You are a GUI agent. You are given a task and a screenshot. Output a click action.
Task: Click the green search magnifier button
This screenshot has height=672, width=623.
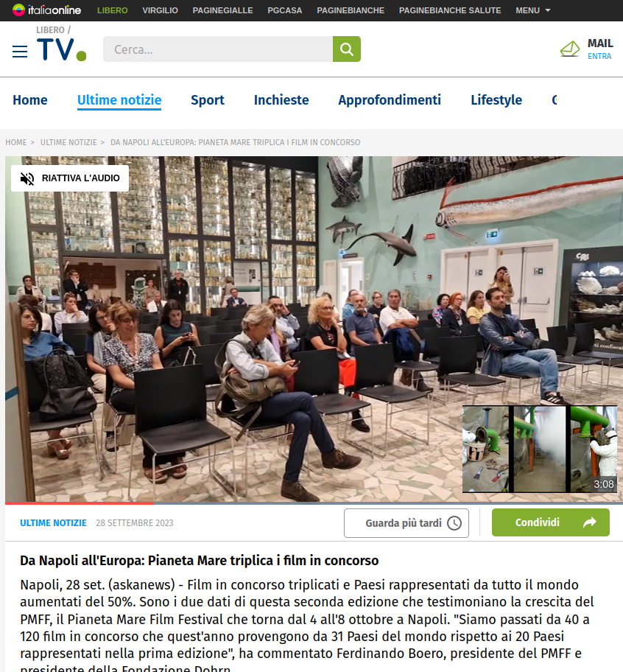[346, 49]
